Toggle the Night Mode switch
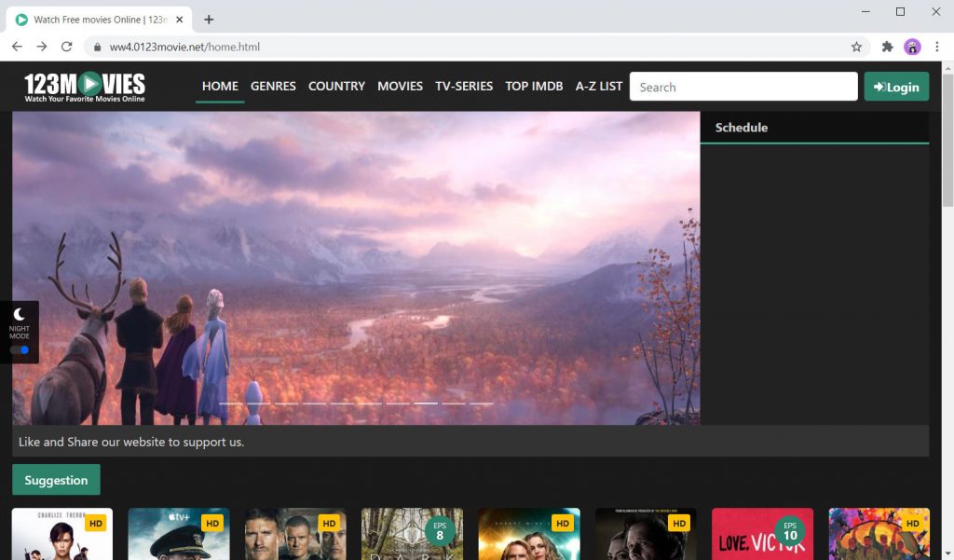The width and height of the screenshot is (954, 560). [20, 350]
